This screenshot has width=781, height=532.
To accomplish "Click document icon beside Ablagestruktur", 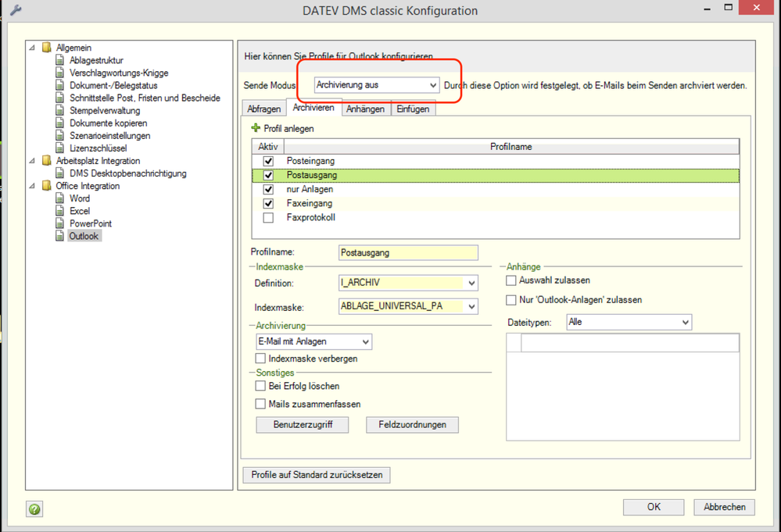I will [x=59, y=60].
